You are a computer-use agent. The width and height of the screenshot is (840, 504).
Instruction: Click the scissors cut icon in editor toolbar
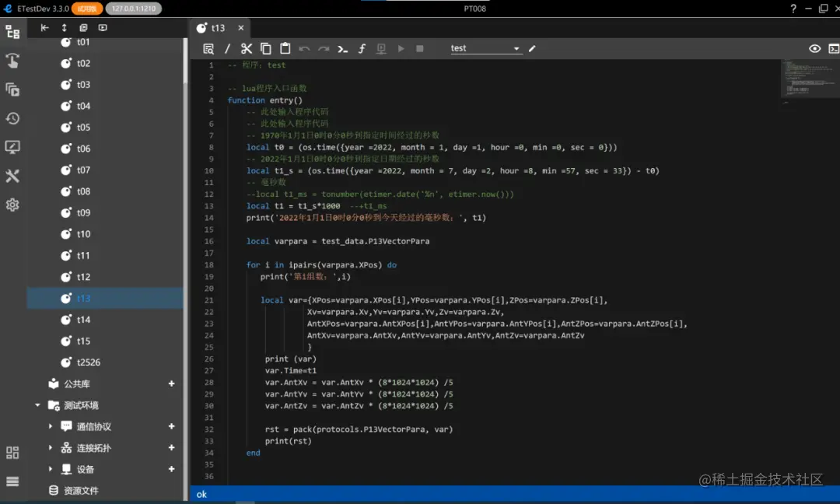coord(247,48)
